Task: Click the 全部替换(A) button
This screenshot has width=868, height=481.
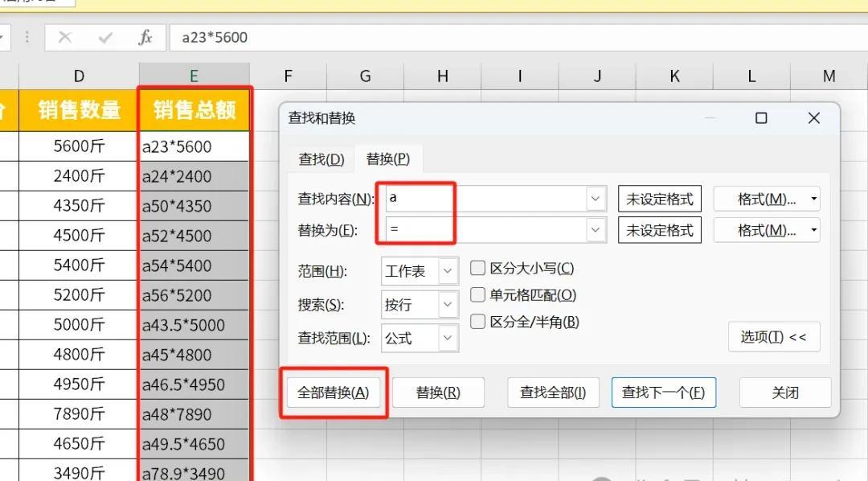Action: coord(334,393)
